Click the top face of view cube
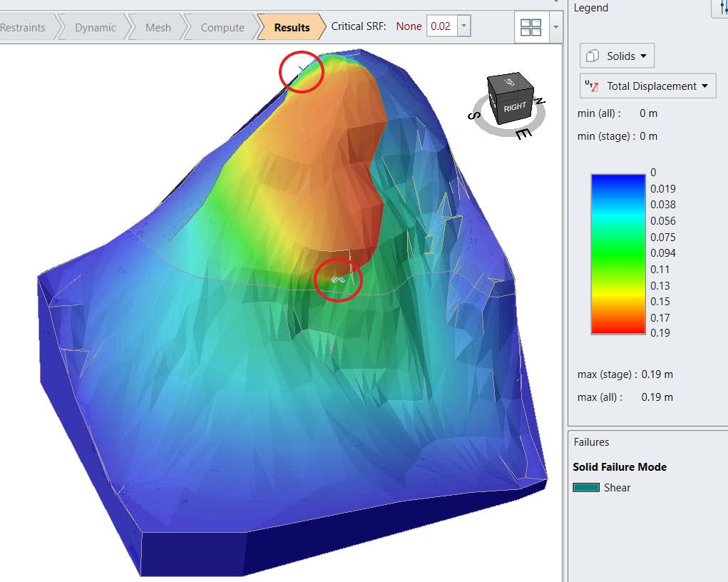The width and height of the screenshot is (728, 582). (x=511, y=82)
